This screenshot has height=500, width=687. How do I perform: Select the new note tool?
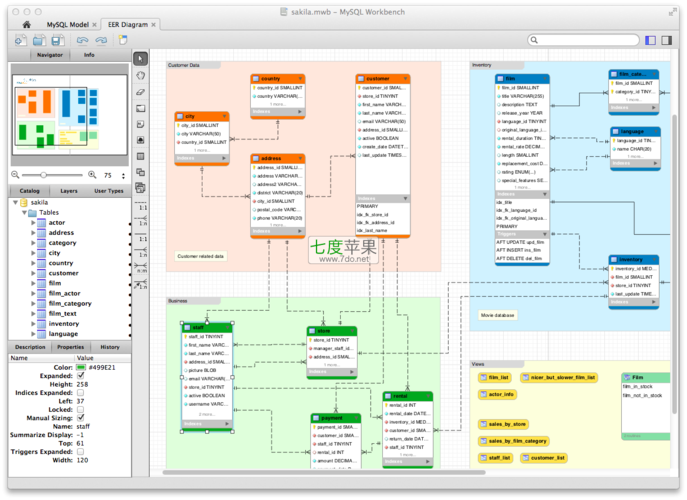click(140, 124)
